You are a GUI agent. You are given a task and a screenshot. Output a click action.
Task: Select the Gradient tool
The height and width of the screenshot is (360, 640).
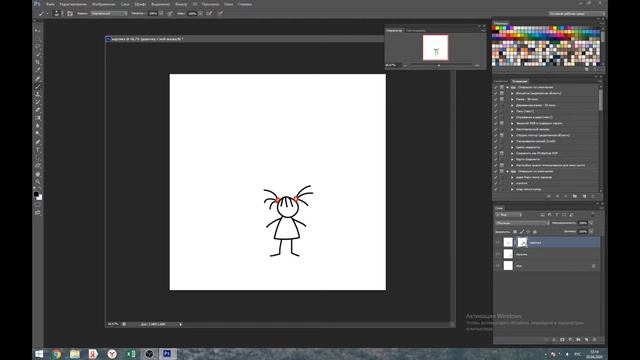[x=38, y=118]
